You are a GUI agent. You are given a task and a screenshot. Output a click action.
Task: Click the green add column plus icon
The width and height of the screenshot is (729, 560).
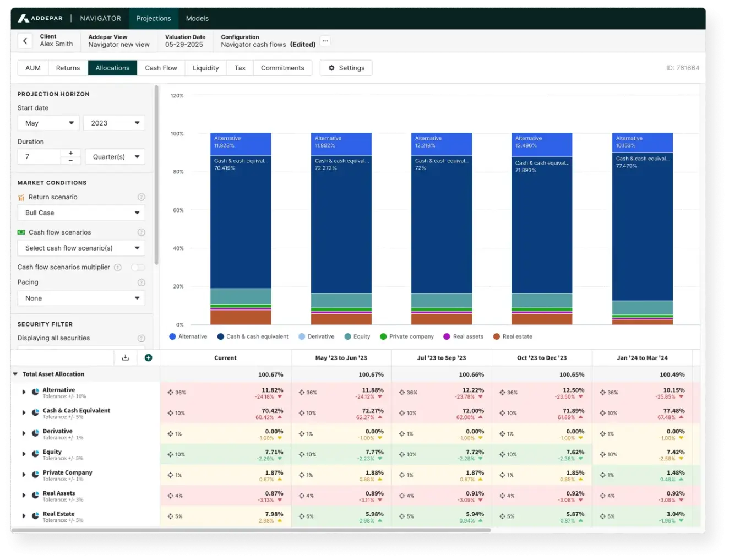pyautogui.click(x=148, y=357)
